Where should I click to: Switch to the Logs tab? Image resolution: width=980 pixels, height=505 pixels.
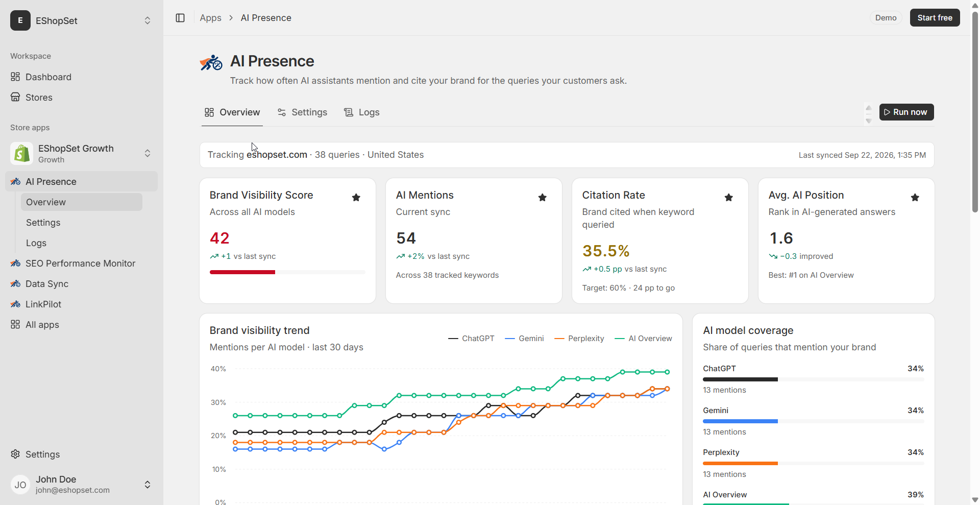[362, 112]
